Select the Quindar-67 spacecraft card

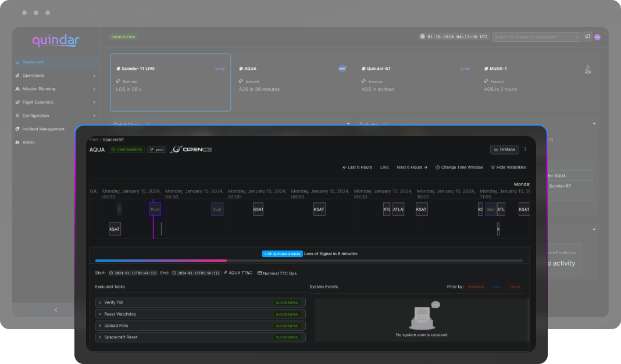(x=416, y=83)
